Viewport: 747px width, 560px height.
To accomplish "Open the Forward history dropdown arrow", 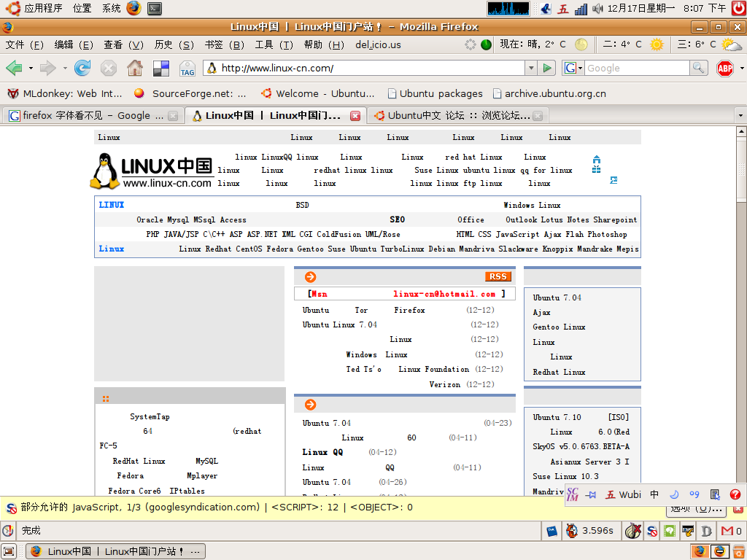I will (x=65, y=68).
